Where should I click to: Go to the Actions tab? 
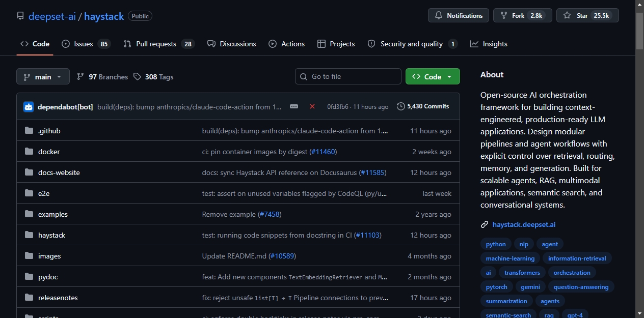point(287,44)
